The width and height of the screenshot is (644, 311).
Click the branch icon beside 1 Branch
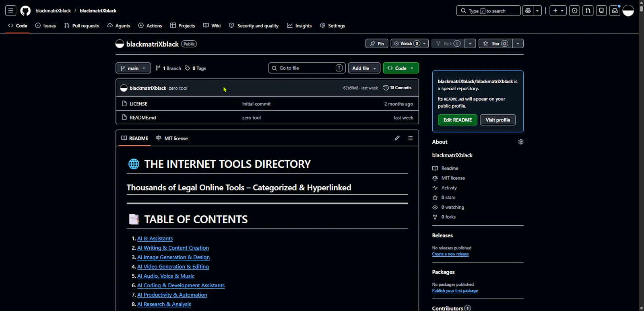coord(158,68)
